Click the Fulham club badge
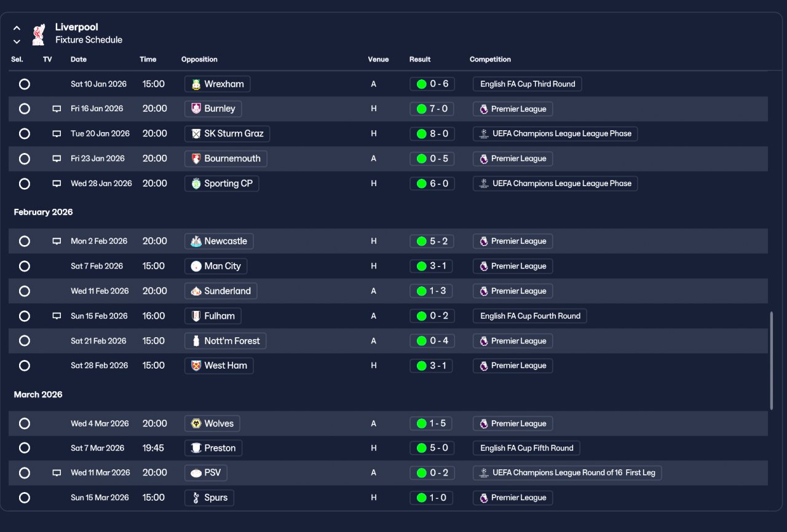The height and width of the screenshot is (532, 787). [196, 316]
